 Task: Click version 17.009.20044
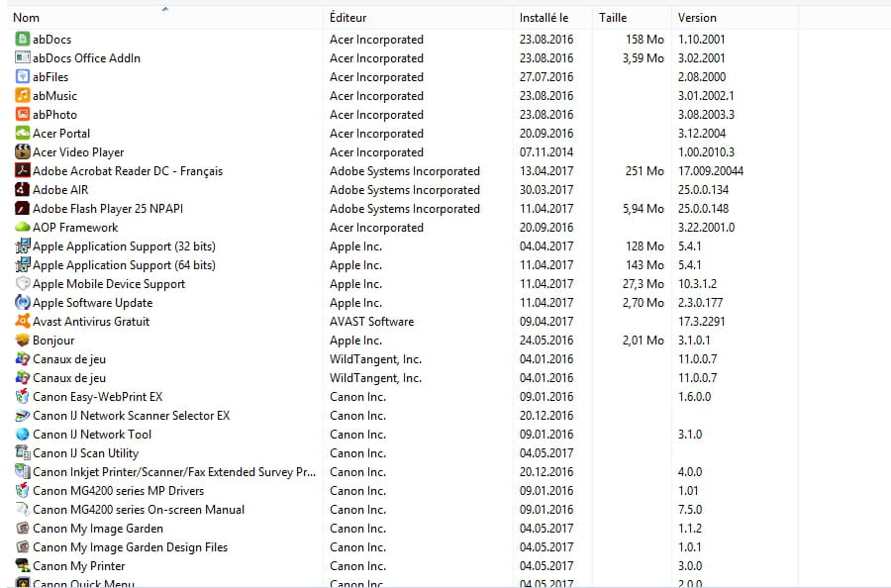click(710, 171)
